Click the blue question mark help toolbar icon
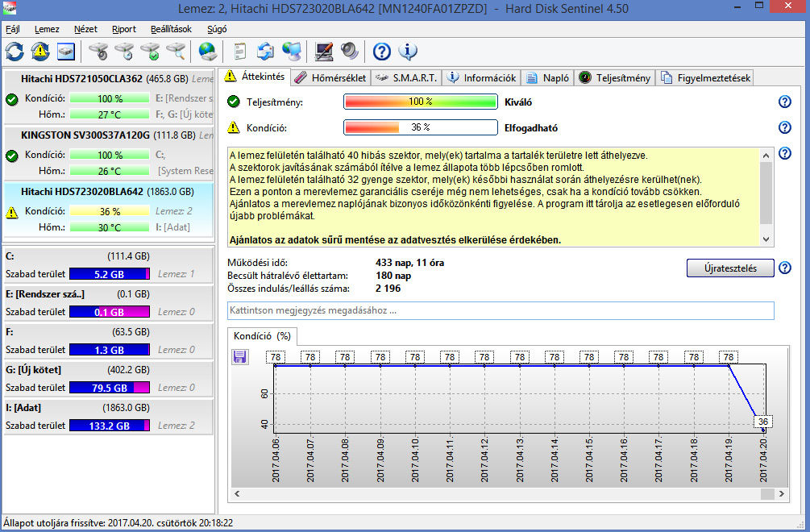 click(382, 51)
